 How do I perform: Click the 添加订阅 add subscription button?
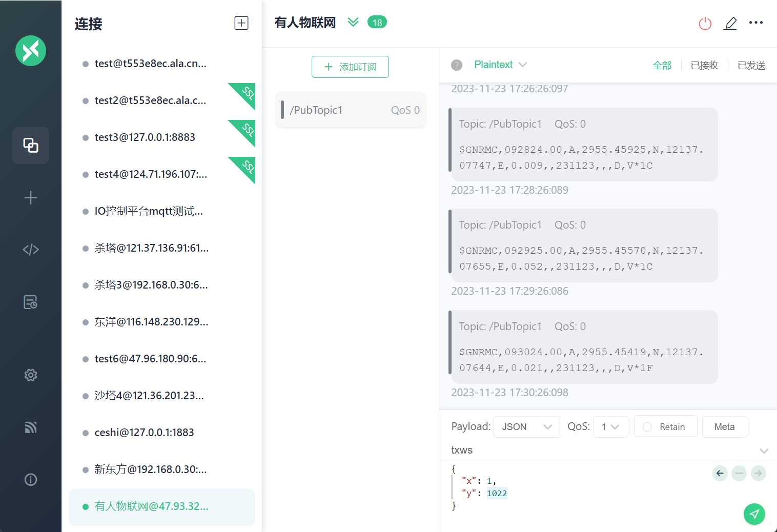point(350,67)
